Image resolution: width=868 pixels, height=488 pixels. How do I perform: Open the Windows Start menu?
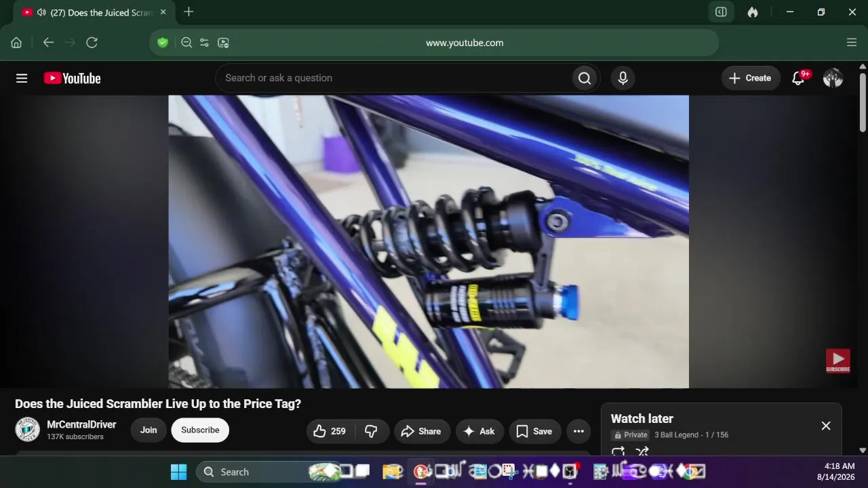(179, 472)
